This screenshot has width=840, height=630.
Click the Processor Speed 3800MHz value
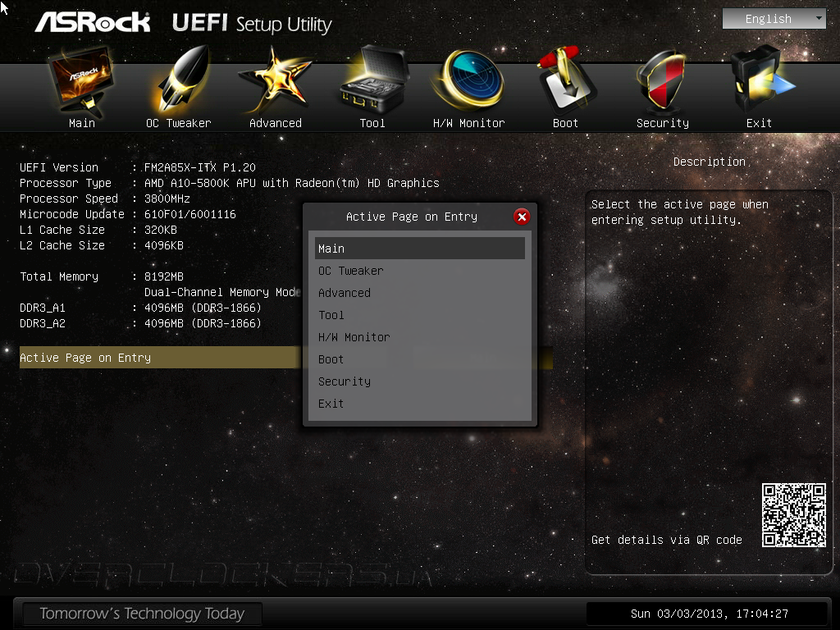[167, 199]
